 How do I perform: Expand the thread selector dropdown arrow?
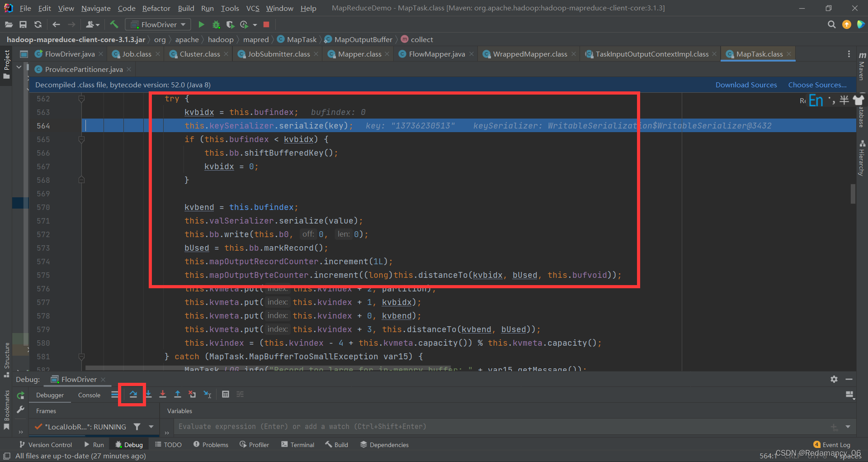pyautogui.click(x=151, y=427)
